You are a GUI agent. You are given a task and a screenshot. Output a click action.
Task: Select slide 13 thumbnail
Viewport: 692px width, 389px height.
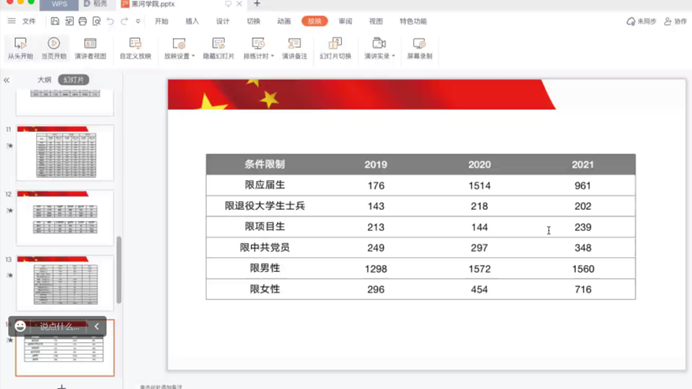pyautogui.click(x=65, y=283)
